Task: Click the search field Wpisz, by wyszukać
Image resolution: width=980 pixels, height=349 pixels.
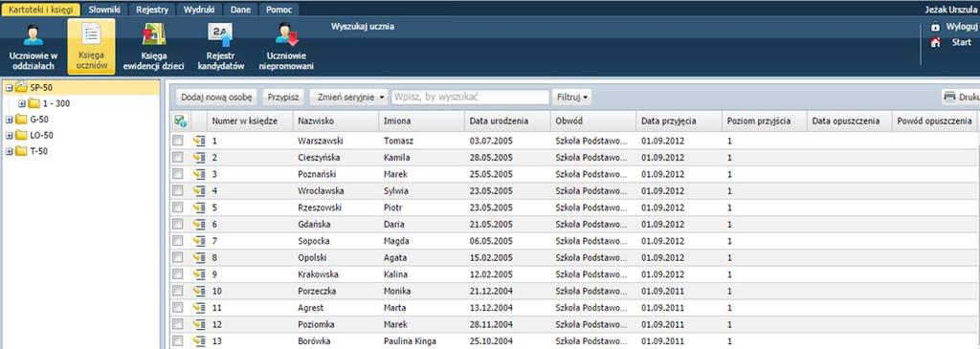Action: 470,97
